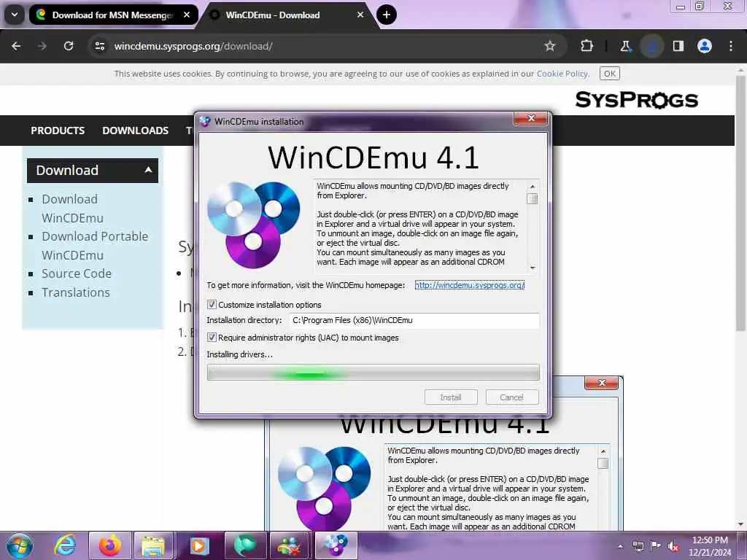
Task: Open the green bird taskbar app
Action: [x=244, y=545]
